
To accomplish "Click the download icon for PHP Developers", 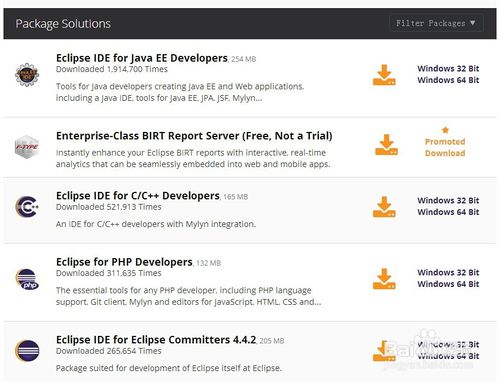I will (x=384, y=279).
